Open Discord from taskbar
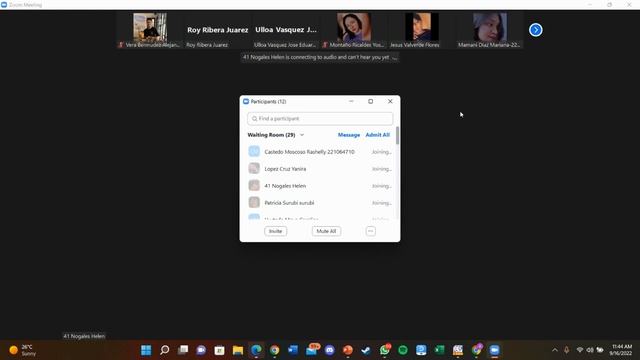Viewport: 640px width, 360px height. (330, 350)
